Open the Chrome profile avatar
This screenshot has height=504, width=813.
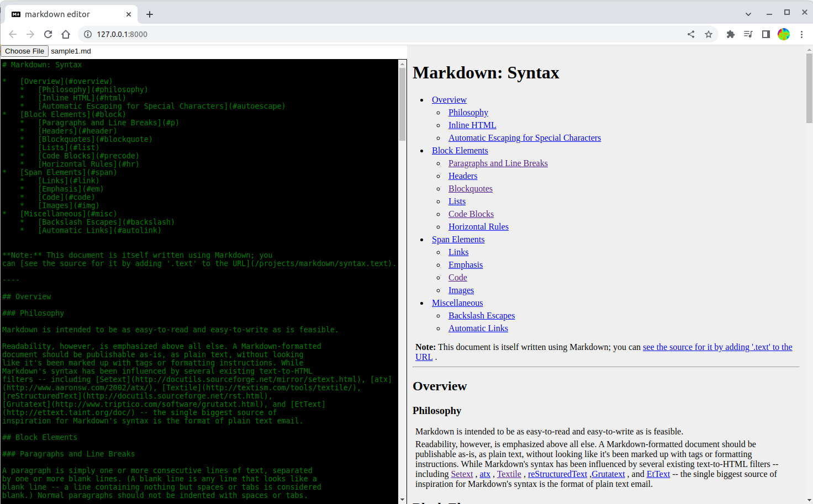point(784,34)
